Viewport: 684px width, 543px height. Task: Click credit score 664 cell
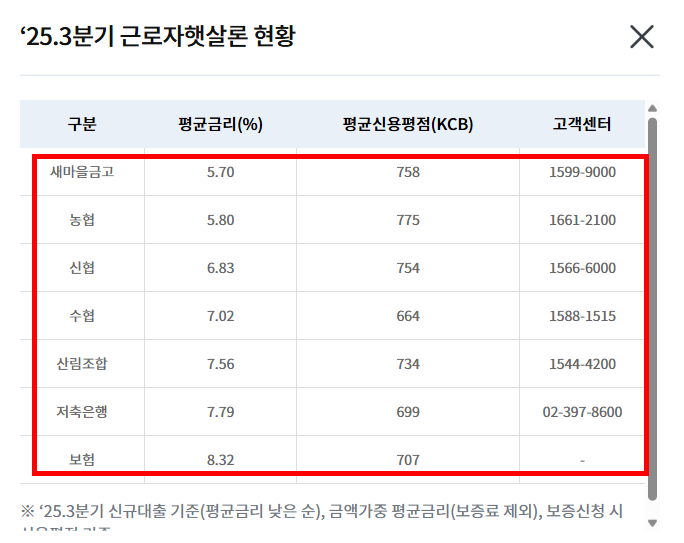tap(408, 316)
